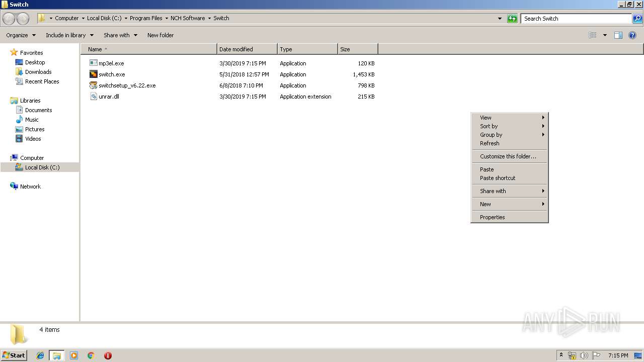Open Google Chrome from the taskbar
The width and height of the screenshot is (644, 362).
tap(91, 355)
